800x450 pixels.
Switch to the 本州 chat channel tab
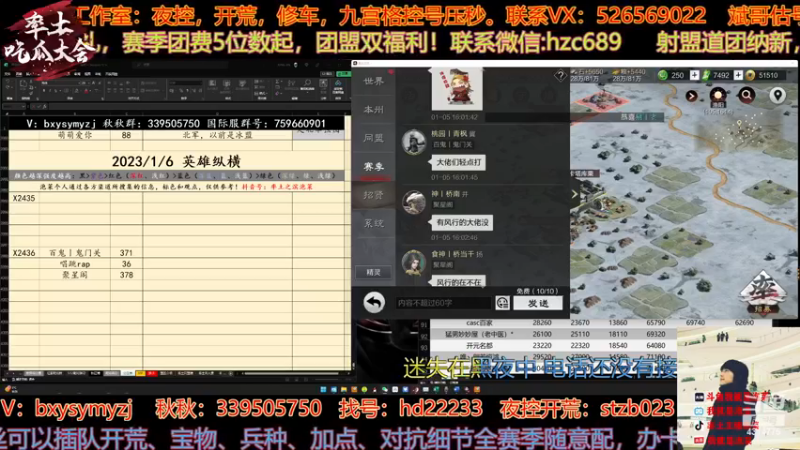pos(373,110)
